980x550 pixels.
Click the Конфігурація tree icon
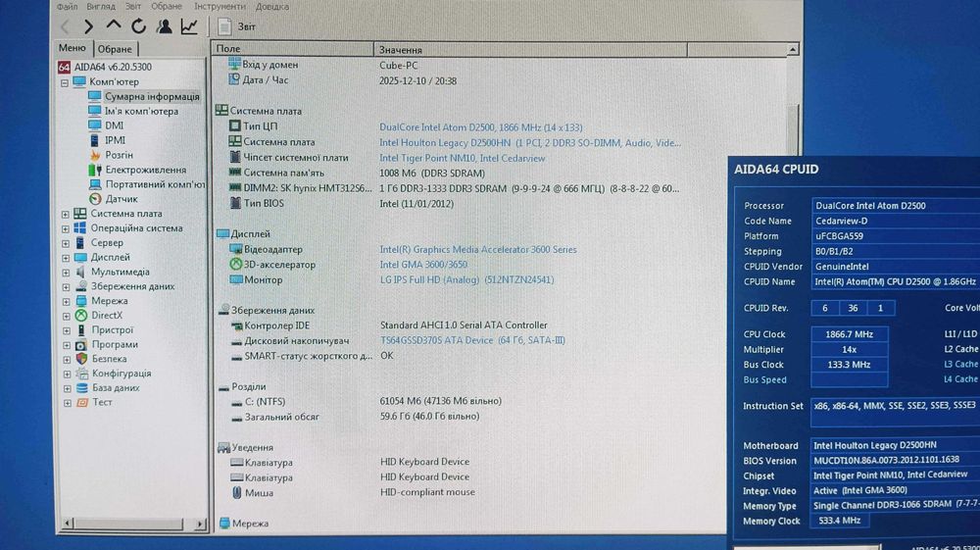(82, 374)
